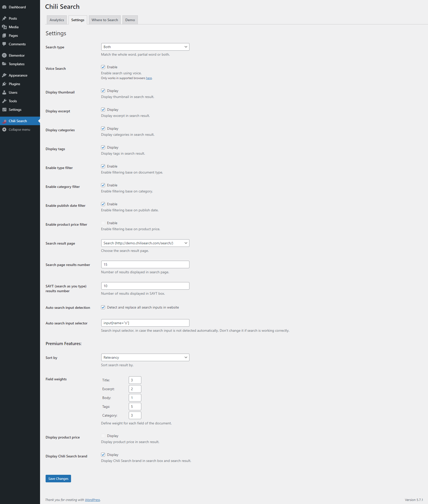This screenshot has width=428, height=504.
Task: Open the Where to Search tab
Action: pos(105,20)
